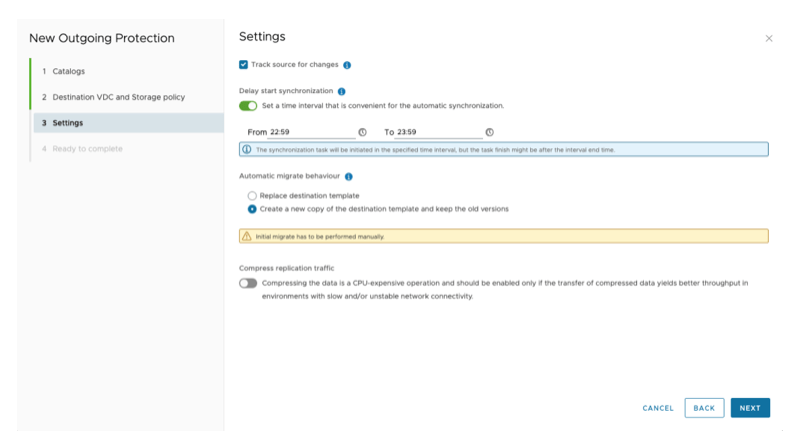This screenshot has height=442, width=809.
Task: Disable the delay start synchronization toggle
Action: pos(248,105)
